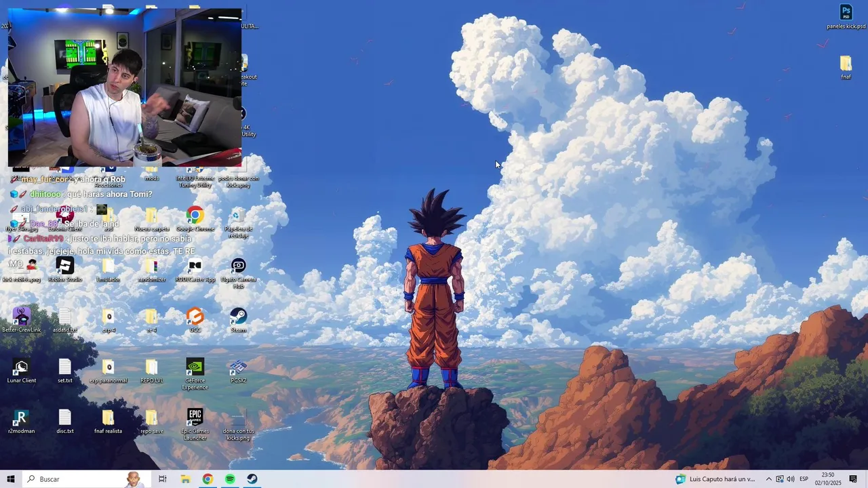Open the Windows Start menu

10,479
